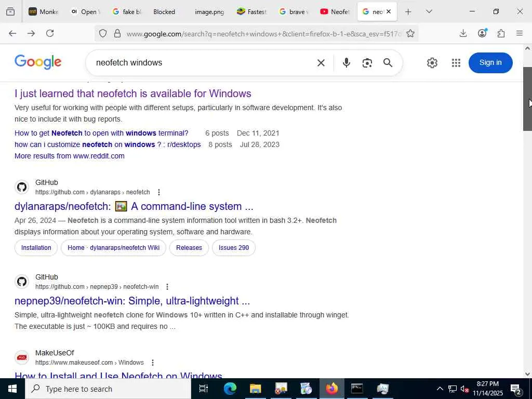The image size is (532, 399).
Task: Open the Firefox account icon
Action: (x=482, y=33)
